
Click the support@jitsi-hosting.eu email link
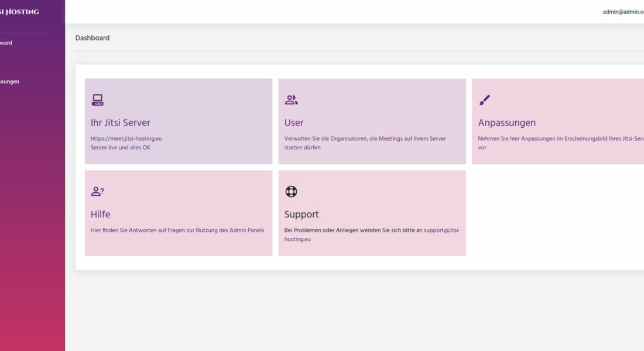[x=441, y=230]
